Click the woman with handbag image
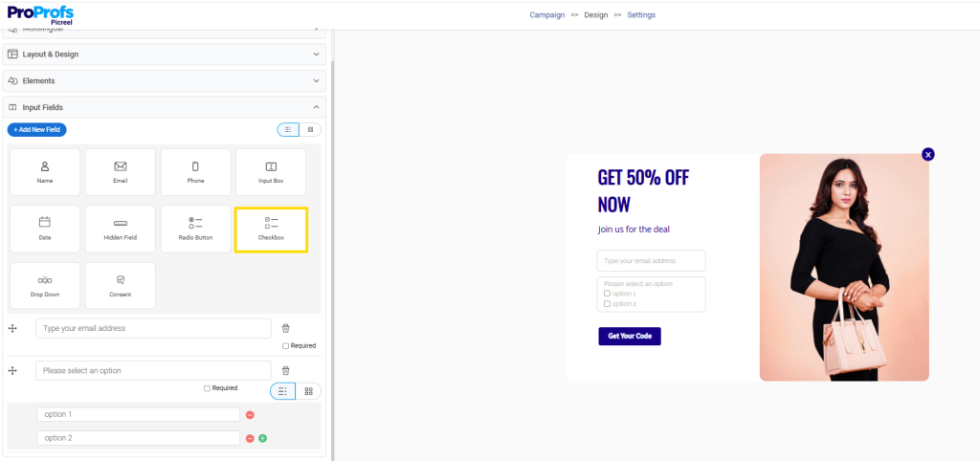This screenshot has height=461, width=980. coord(844,268)
